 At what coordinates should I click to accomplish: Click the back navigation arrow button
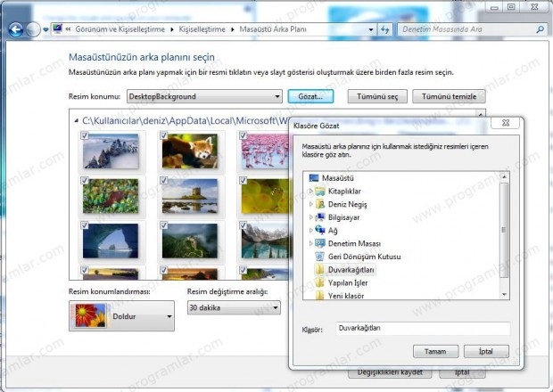(x=15, y=29)
